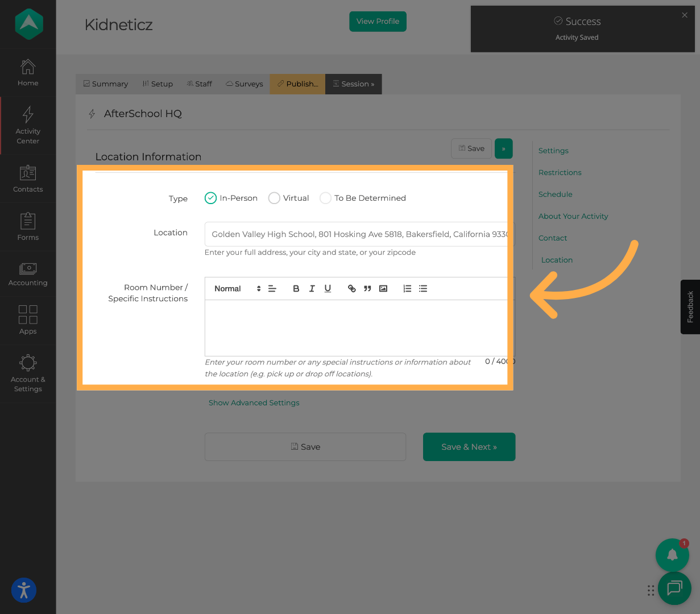Open the Normal text style dropdown
The height and width of the screenshot is (614, 700).
pyautogui.click(x=237, y=289)
